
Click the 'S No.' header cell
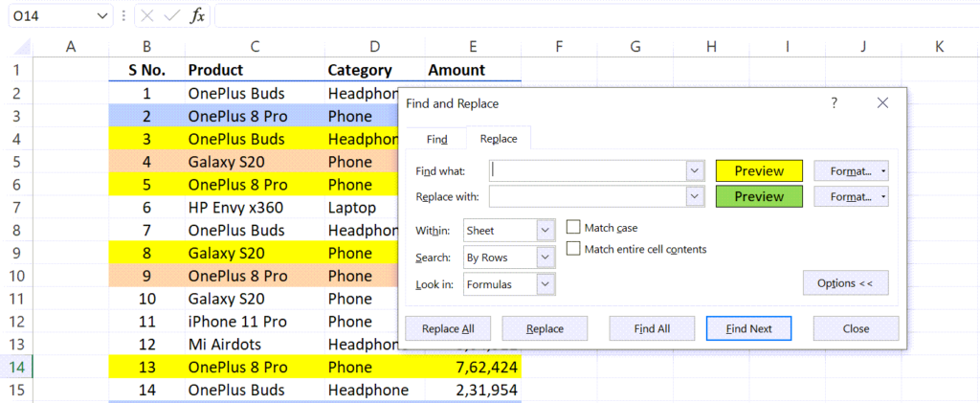146,70
